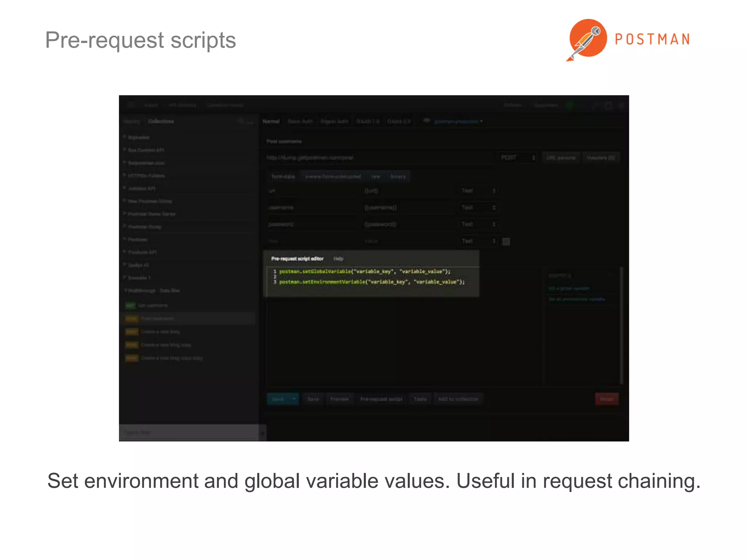The width and height of the screenshot is (747, 560).
Task: Click the Save button
Action: (313, 399)
